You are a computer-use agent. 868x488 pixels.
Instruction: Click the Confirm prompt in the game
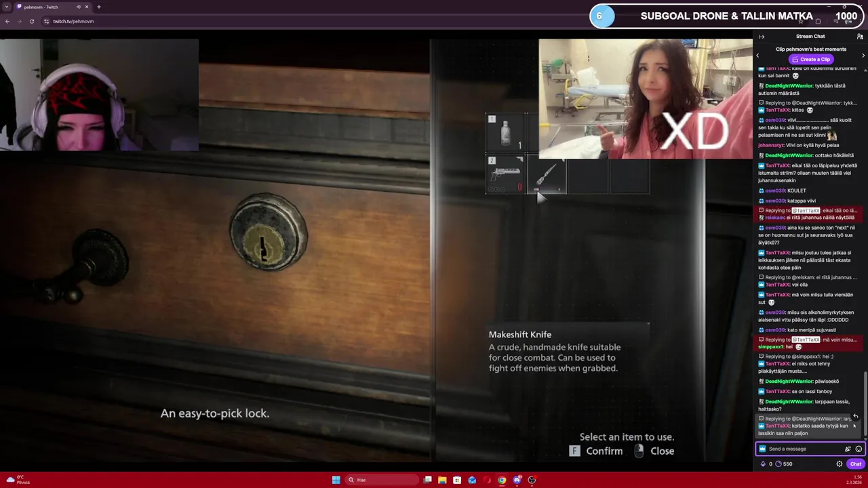(596, 451)
